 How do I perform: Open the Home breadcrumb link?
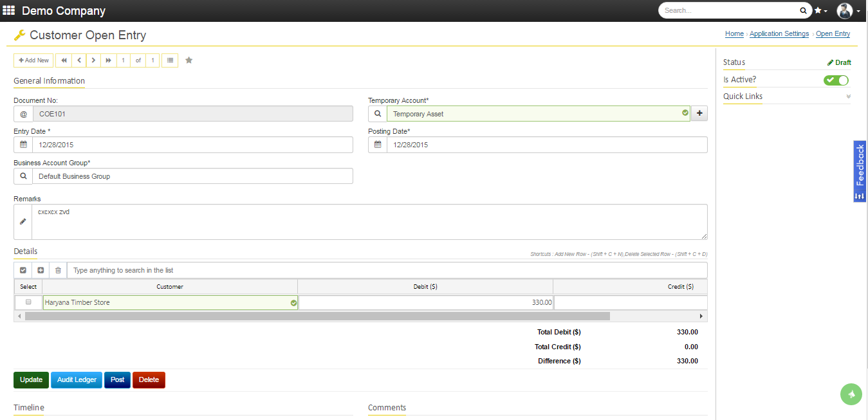point(734,34)
